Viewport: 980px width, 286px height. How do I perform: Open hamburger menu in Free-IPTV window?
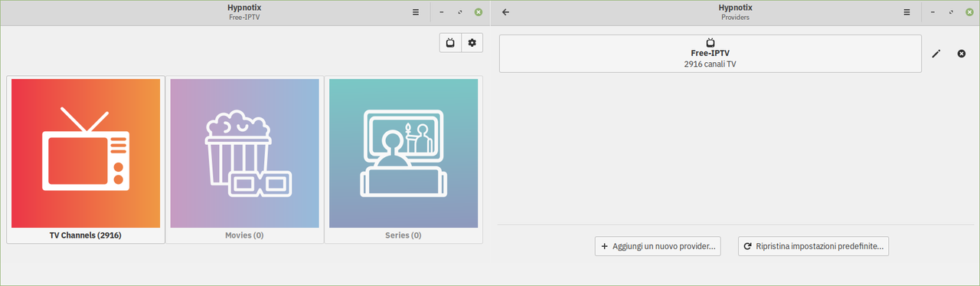[416, 12]
